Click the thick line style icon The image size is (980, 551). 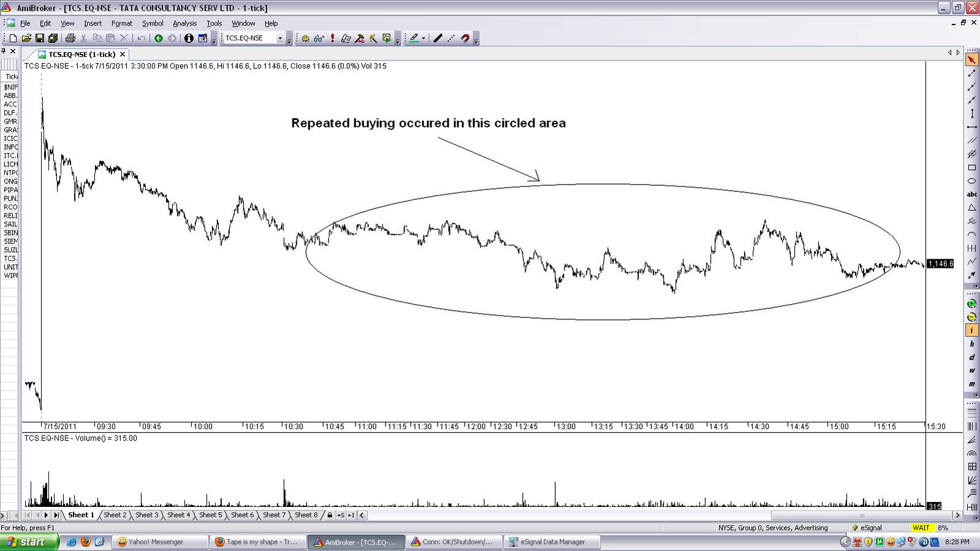point(438,38)
